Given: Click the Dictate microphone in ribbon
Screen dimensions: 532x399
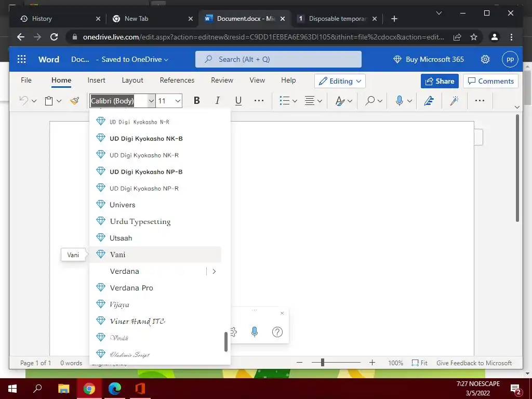Looking at the screenshot, I should pos(400,101).
